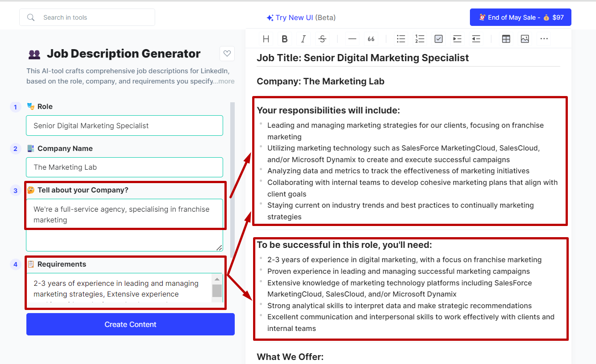Insert a table into the document

[506, 39]
